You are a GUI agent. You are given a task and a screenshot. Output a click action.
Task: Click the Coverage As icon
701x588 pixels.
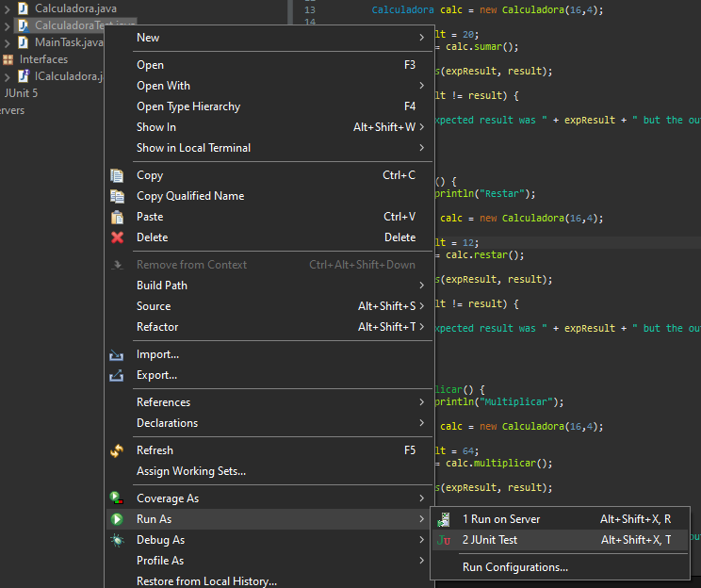click(x=117, y=498)
